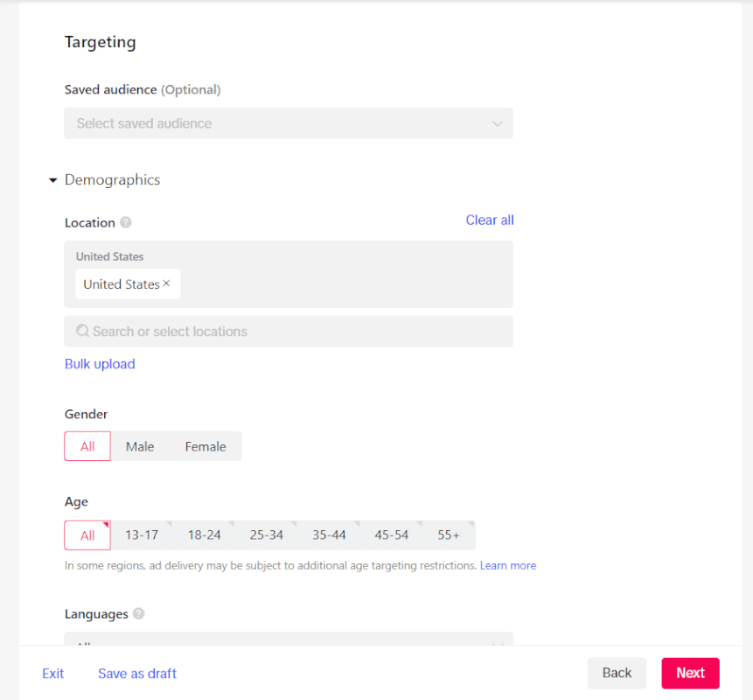Click Save as draft

click(x=137, y=674)
